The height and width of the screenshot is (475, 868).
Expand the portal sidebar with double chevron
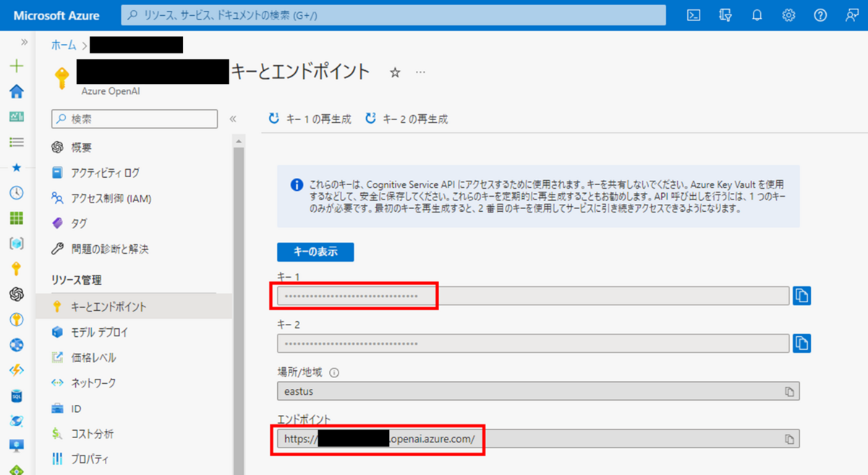[x=24, y=42]
